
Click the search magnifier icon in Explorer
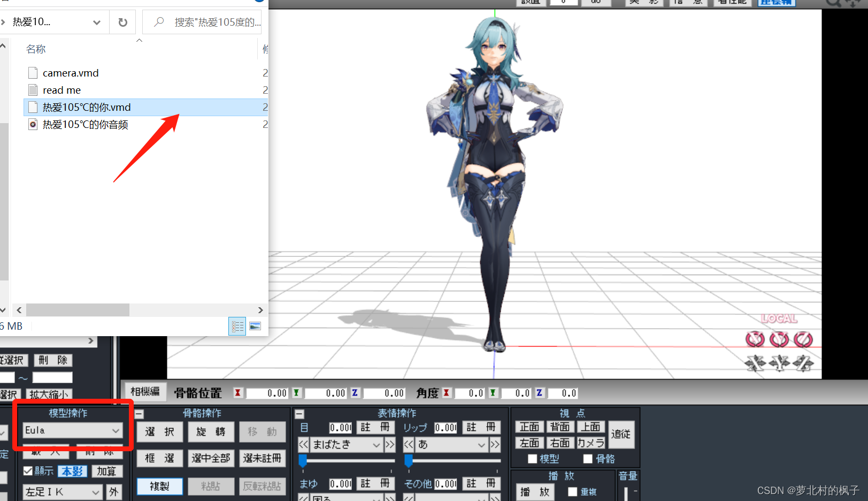(159, 22)
